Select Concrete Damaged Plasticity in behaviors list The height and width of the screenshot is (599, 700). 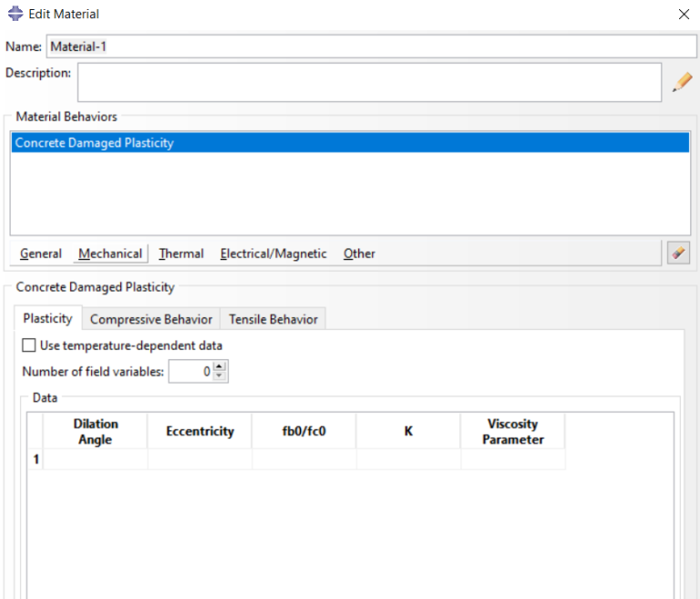[x=95, y=143]
